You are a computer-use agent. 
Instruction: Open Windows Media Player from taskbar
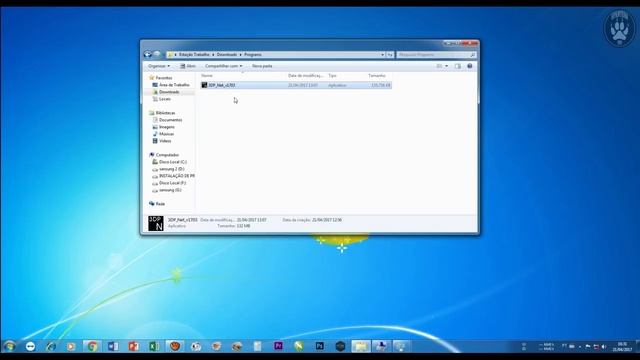71,347
